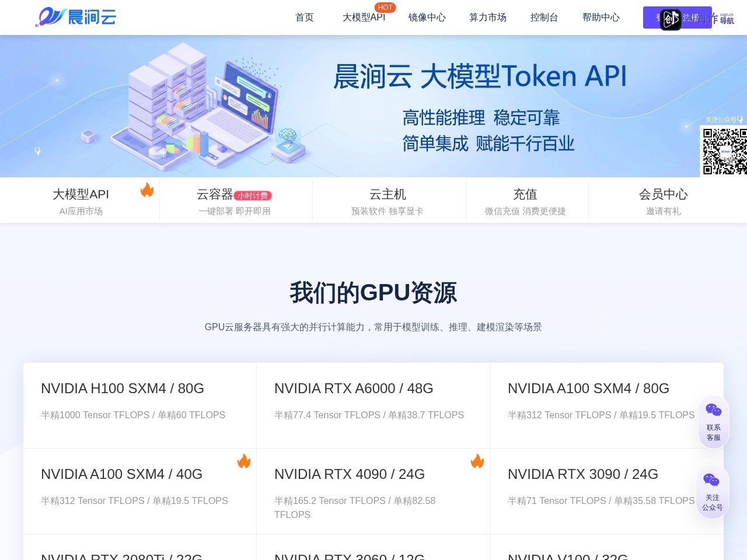Visit 帮助中心
Image resolution: width=747 pixels, height=560 pixels.
(x=601, y=17)
